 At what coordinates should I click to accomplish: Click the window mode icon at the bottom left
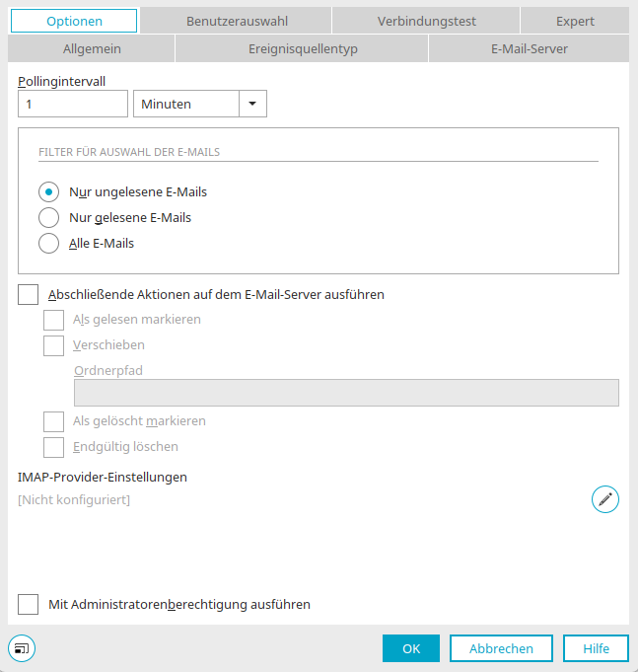click(x=22, y=648)
